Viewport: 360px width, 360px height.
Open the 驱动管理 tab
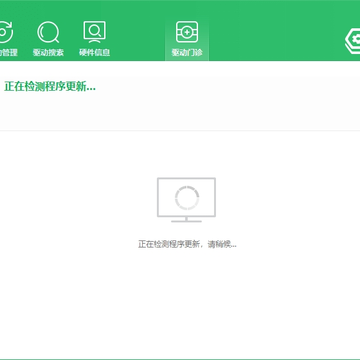pyautogui.click(x=6, y=39)
